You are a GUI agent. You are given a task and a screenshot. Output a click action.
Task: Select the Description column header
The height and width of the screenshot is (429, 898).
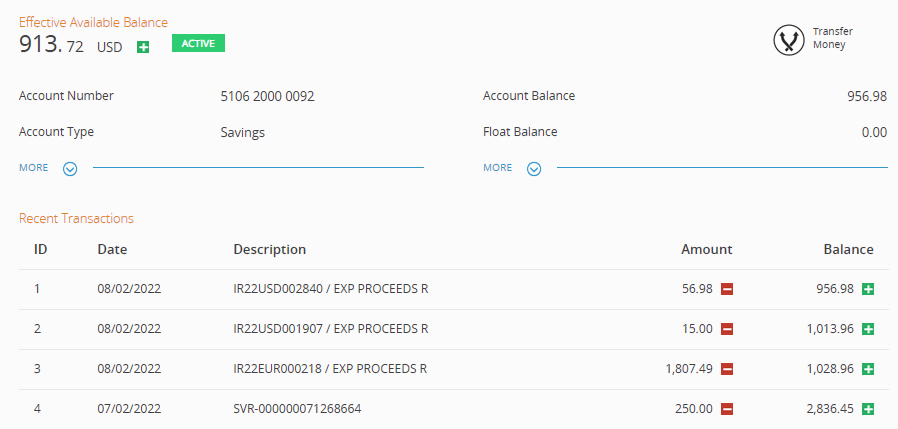tap(269, 249)
